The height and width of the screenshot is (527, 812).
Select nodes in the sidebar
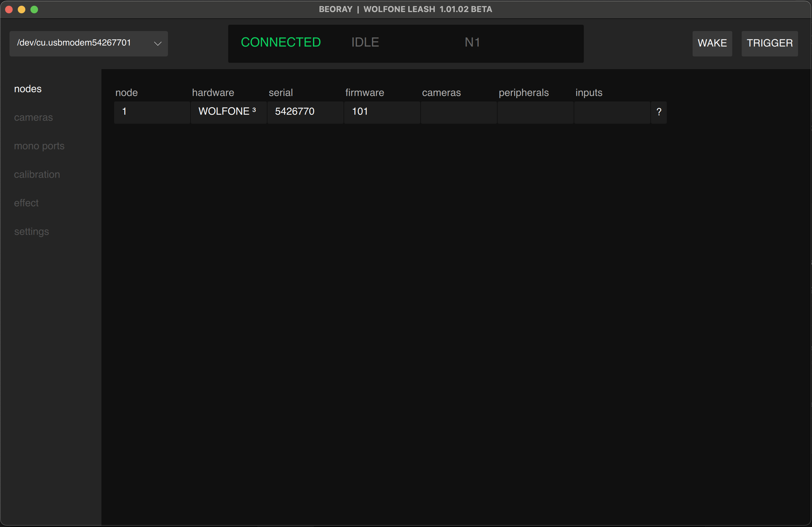(28, 89)
